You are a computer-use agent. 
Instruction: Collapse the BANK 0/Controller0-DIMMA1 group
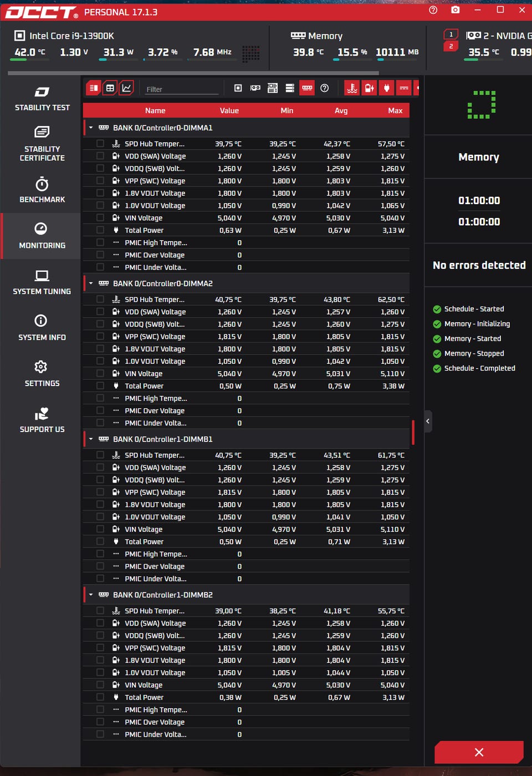91,128
